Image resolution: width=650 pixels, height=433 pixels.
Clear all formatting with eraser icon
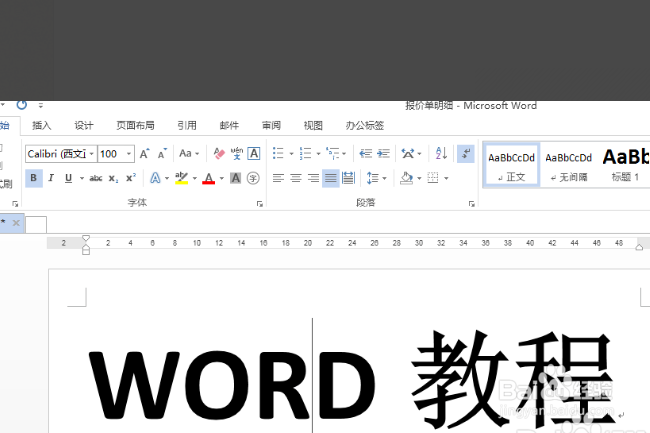[x=219, y=154]
